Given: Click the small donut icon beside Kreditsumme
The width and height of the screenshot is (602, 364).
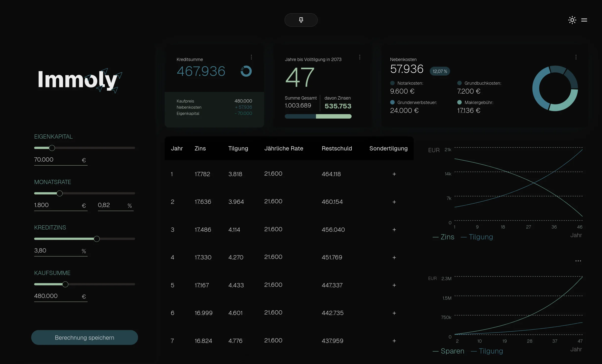Looking at the screenshot, I should coord(246,71).
